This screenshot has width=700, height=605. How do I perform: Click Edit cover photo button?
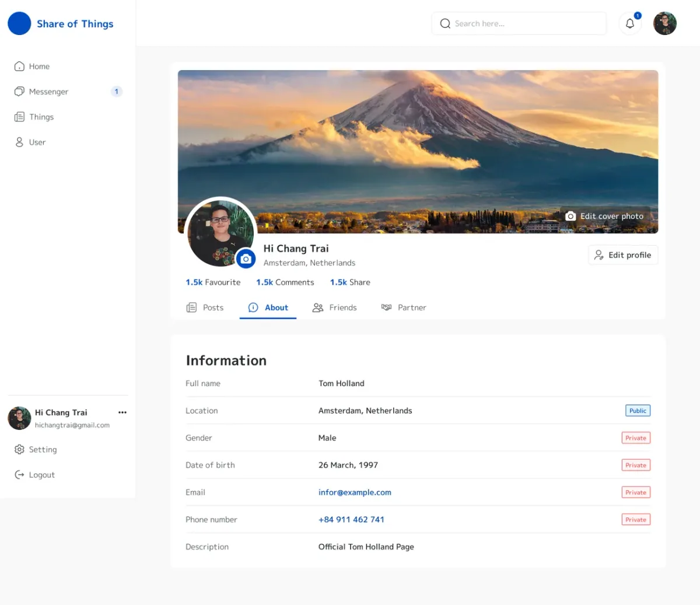point(605,216)
